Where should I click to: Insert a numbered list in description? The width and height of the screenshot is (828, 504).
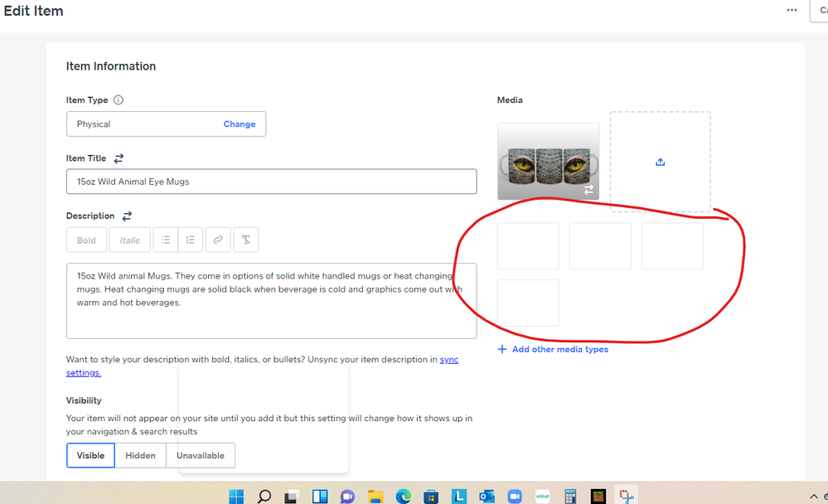pyautogui.click(x=190, y=240)
